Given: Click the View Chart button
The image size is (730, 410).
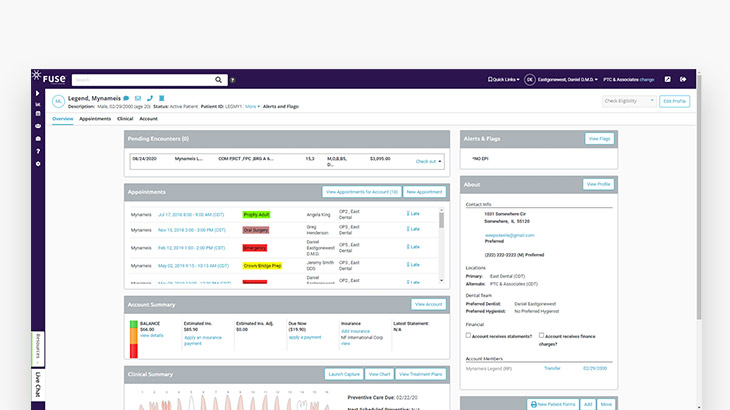Looking at the screenshot, I should coord(379,374).
